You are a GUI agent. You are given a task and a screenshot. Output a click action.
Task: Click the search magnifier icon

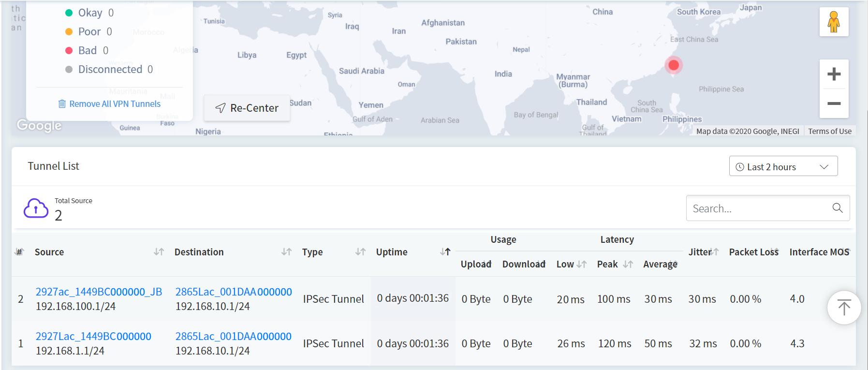tap(838, 208)
